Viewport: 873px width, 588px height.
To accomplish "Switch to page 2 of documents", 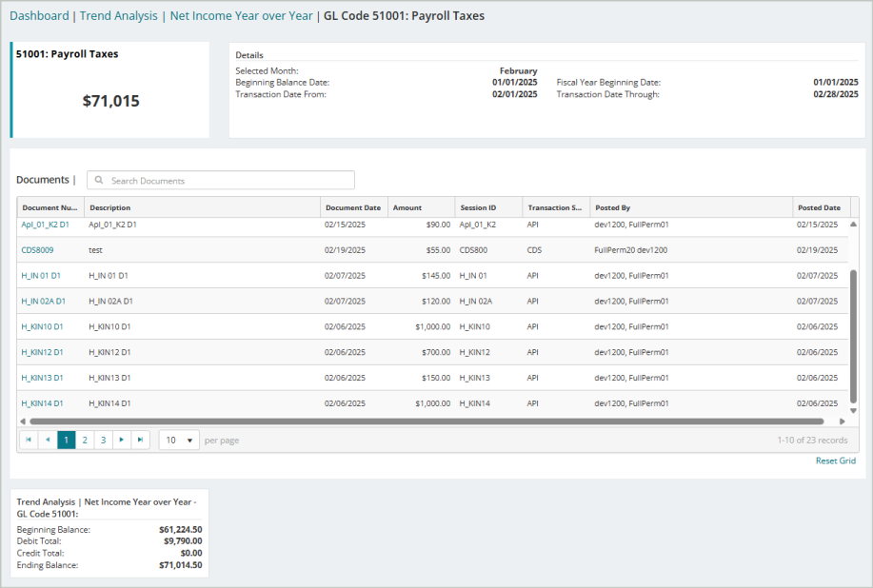I will coord(85,440).
